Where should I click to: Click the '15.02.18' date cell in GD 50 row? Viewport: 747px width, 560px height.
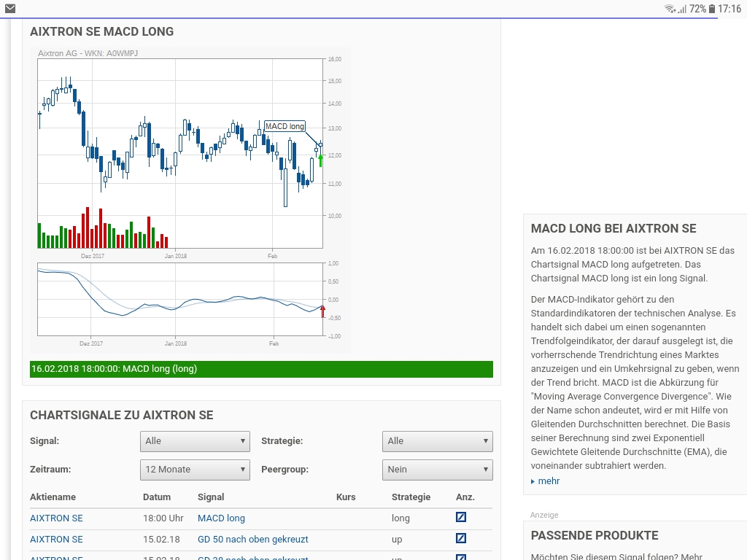pyautogui.click(x=161, y=539)
